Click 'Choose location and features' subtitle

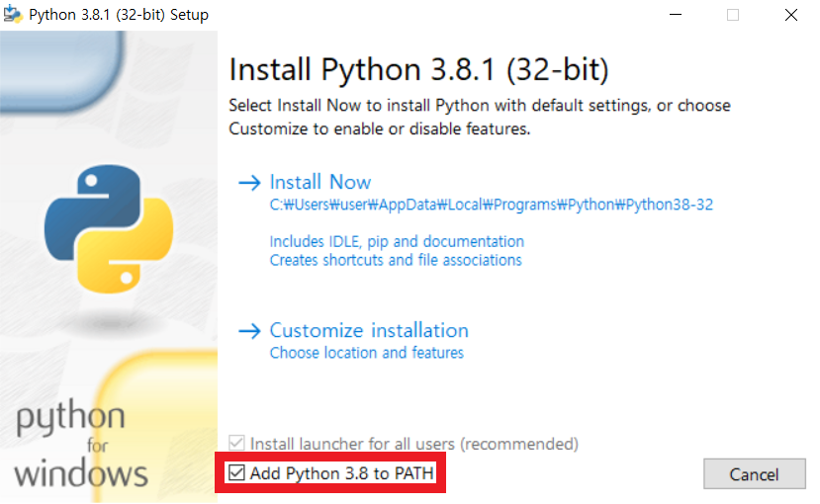click(367, 353)
